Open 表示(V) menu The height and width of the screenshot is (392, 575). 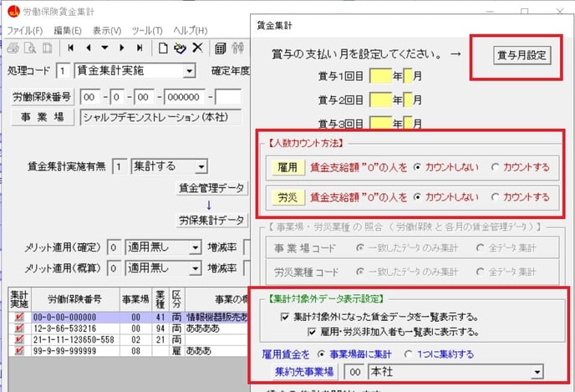(x=107, y=30)
